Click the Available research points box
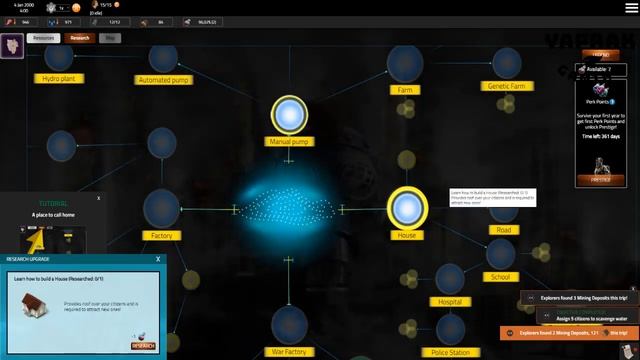This screenshot has width=640, height=360. pos(600,69)
